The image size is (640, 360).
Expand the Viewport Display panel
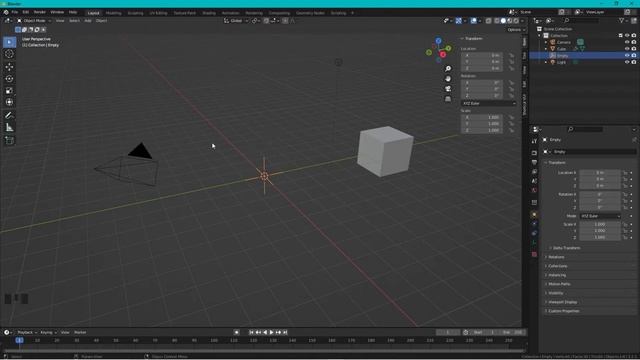click(562, 302)
